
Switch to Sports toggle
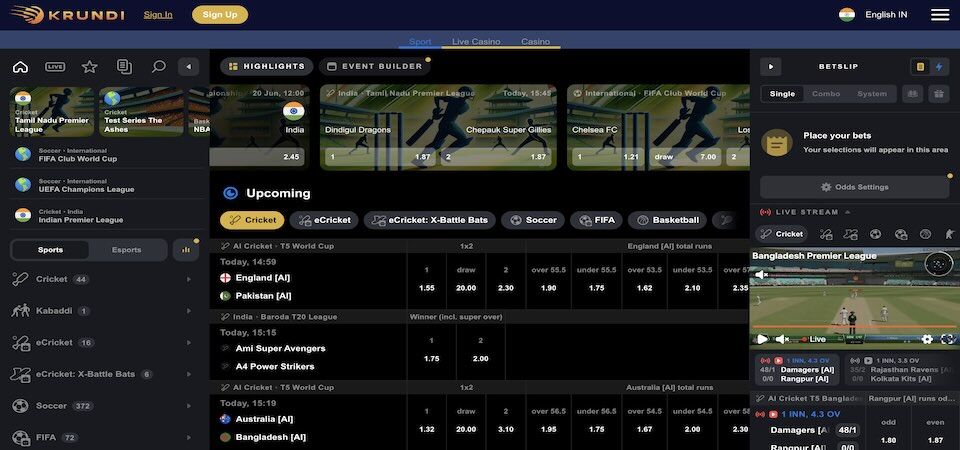pos(50,250)
